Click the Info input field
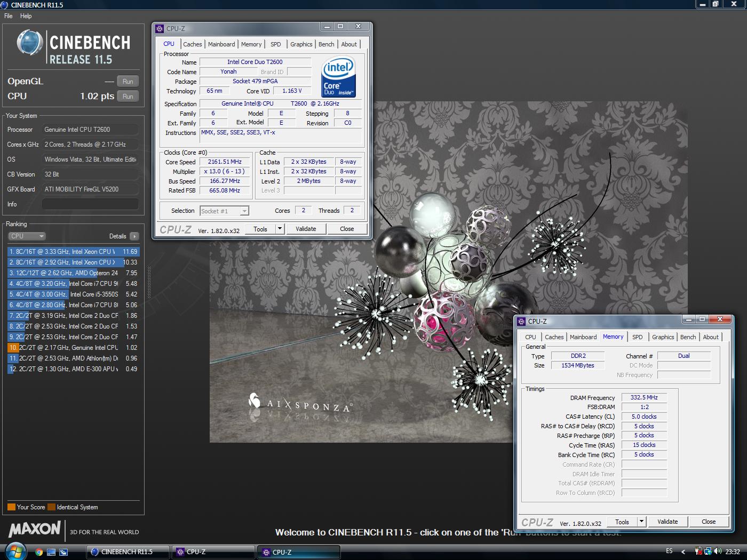This screenshot has width=747, height=560. coord(90,204)
